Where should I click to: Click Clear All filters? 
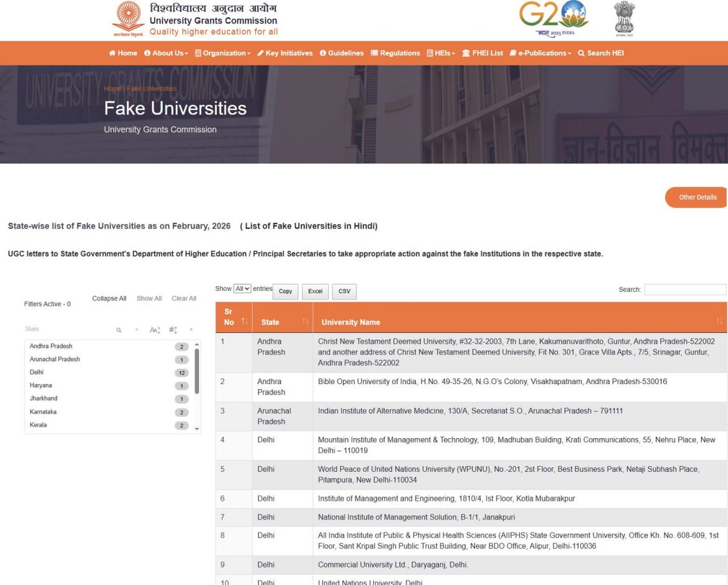pyautogui.click(x=184, y=299)
